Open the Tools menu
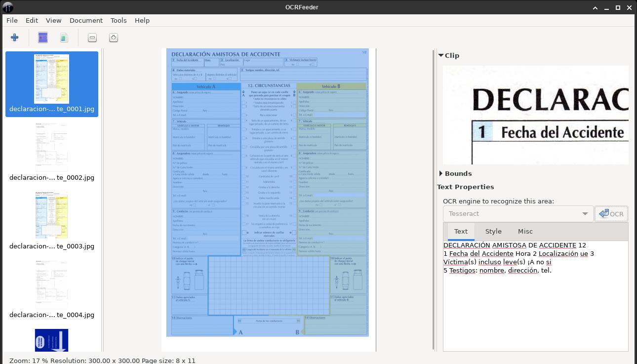 [119, 20]
